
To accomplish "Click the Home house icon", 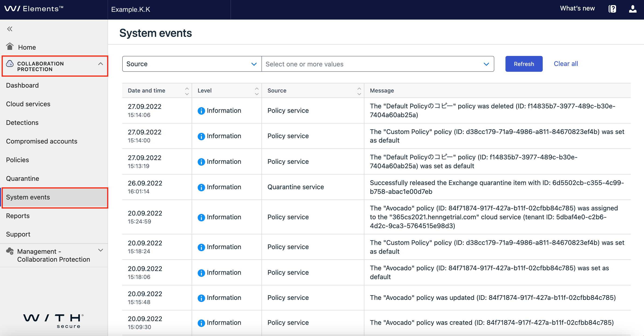I will pos(10,47).
